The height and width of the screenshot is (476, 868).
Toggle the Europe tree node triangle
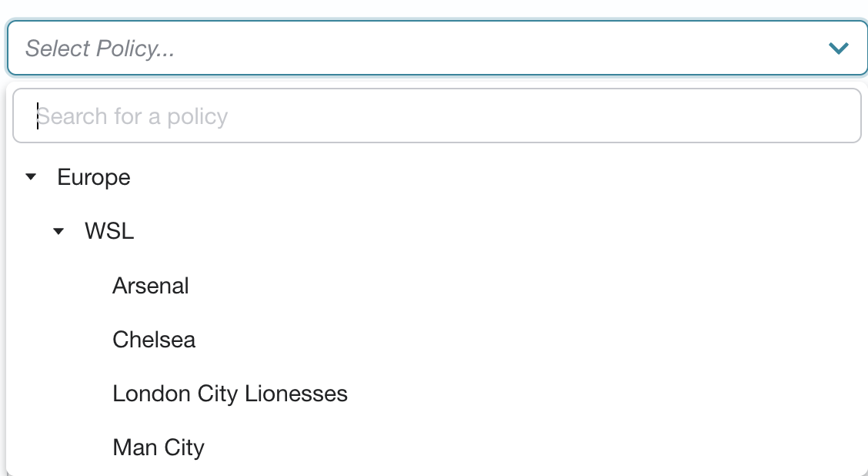click(x=31, y=177)
